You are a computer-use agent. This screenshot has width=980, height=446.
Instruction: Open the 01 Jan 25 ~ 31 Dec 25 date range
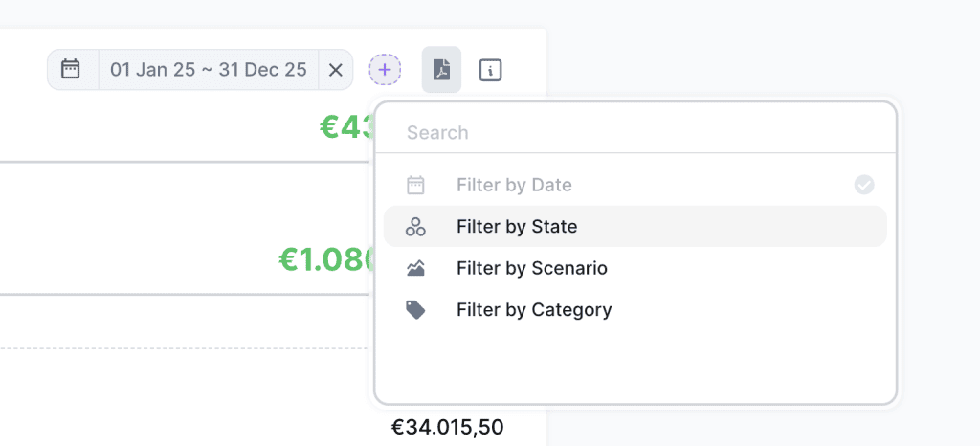pyautogui.click(x=209, y=70)
